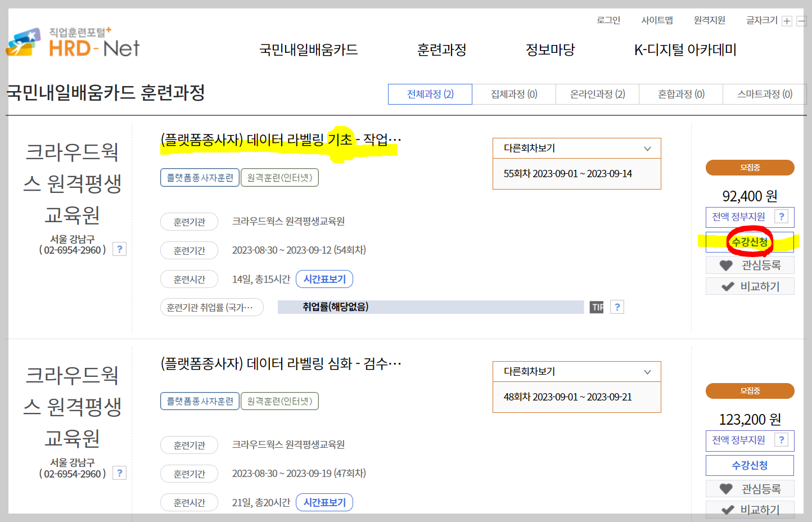The image size is (812, 522).
Task: Decrease font size with minus icon
Action: pyautogui.click(x=802, y=21)
